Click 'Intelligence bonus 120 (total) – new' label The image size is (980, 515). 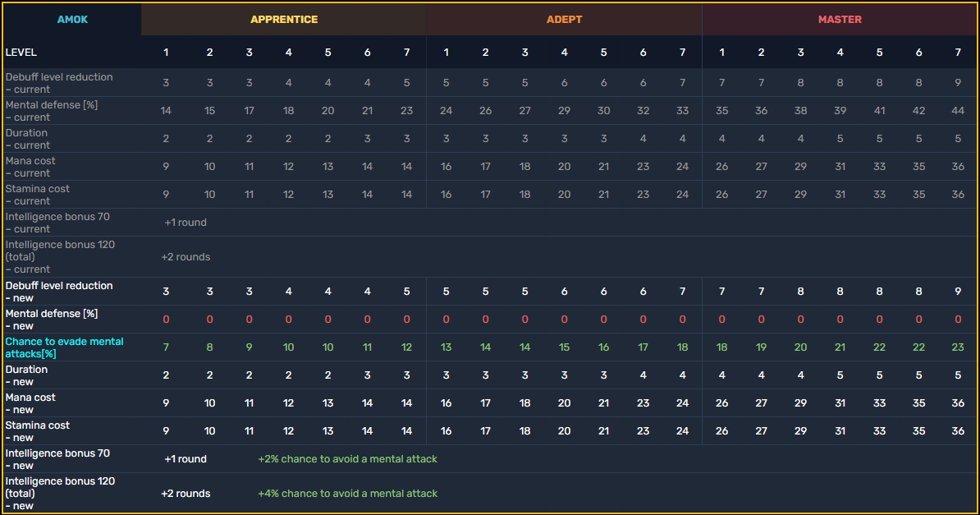tap(60, 493)
